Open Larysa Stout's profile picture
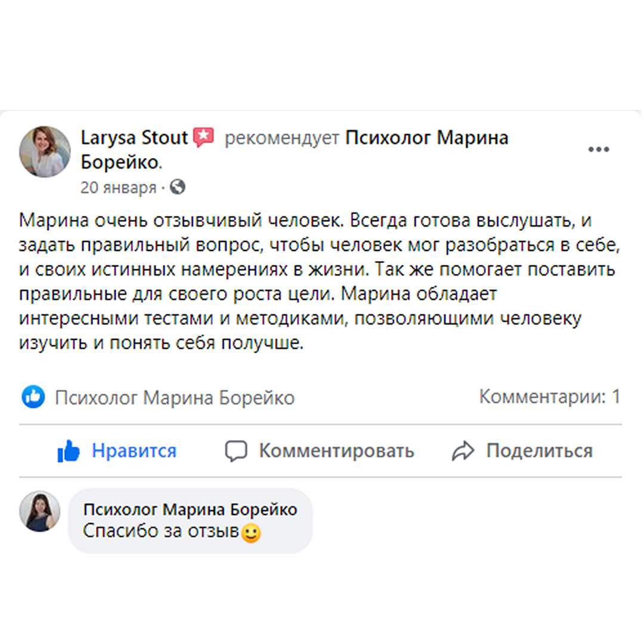644x644 pixels. [x=45, y=151]
